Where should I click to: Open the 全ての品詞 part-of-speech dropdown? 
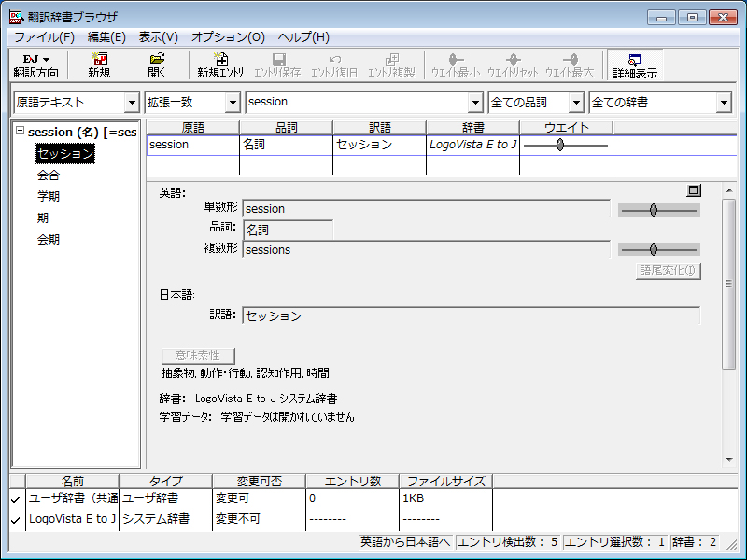click(576, 102)
